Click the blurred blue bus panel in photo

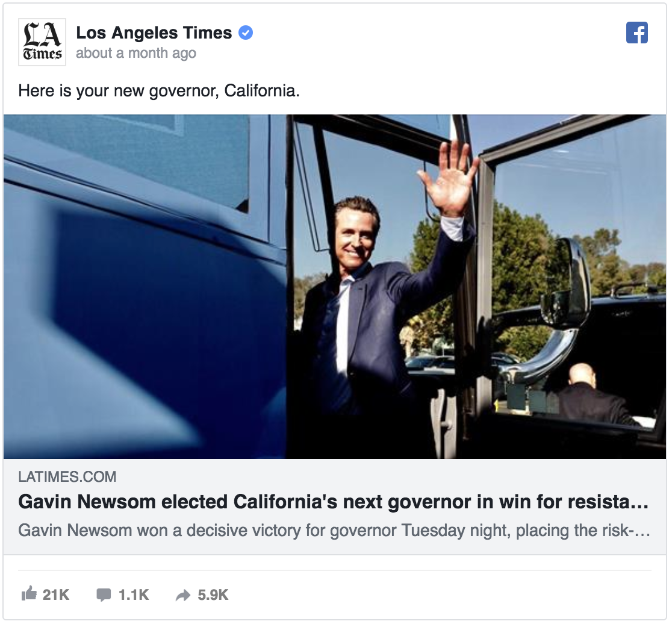click(x=145, y=286)
